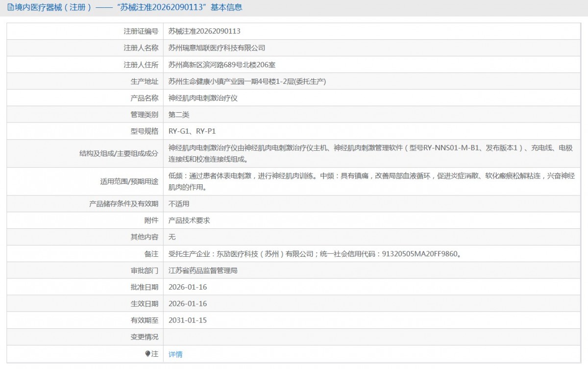Click the 管理类别 row label
The height and width of the screenshot is (369, 588).
pos(145,115)
